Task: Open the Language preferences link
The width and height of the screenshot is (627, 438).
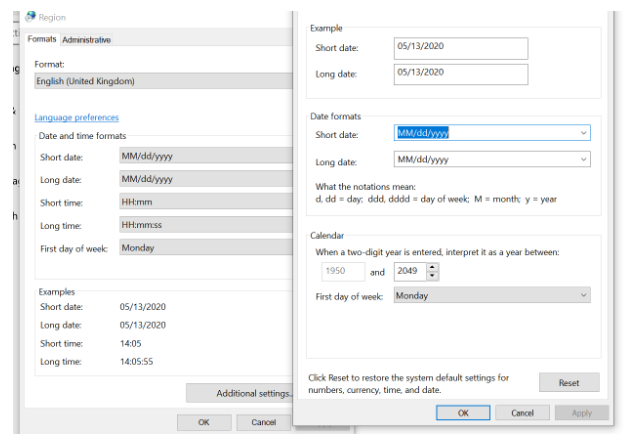Action: (x=76, y=118)
